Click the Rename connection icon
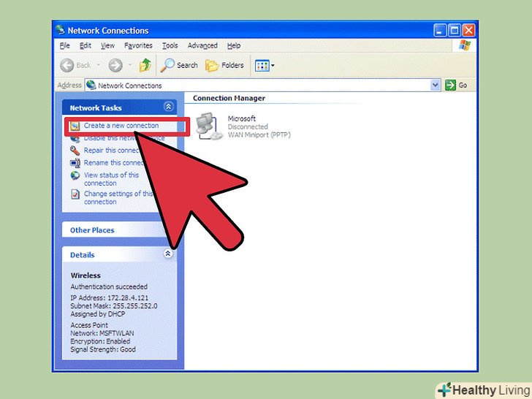The image size is (532, 399). pos(75,163)
